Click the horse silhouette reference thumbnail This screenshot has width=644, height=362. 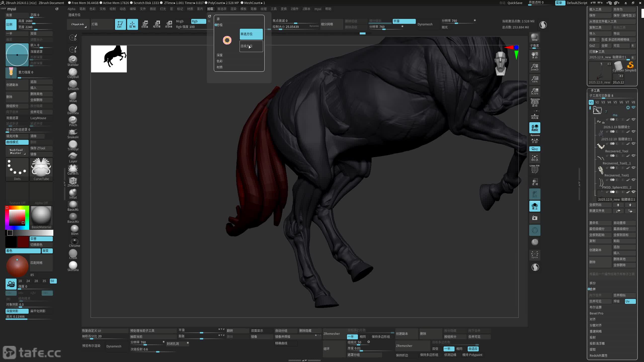tap(109, 59)
